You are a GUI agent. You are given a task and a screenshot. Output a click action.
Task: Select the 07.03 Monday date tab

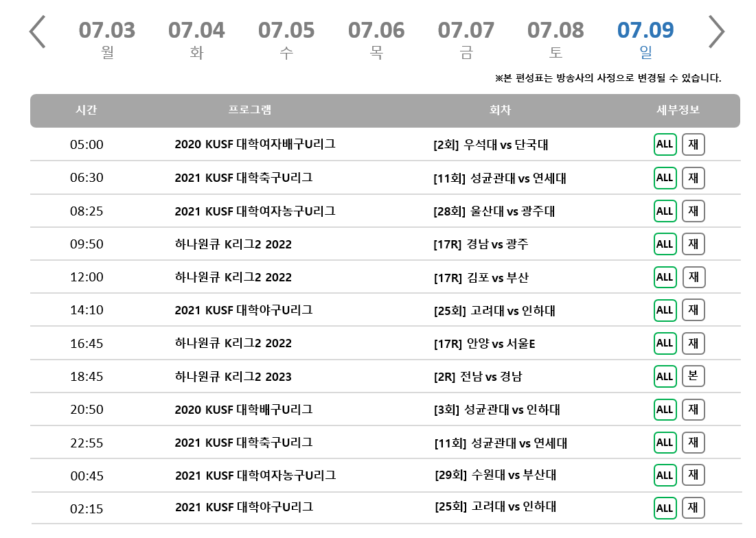point(107,39)
